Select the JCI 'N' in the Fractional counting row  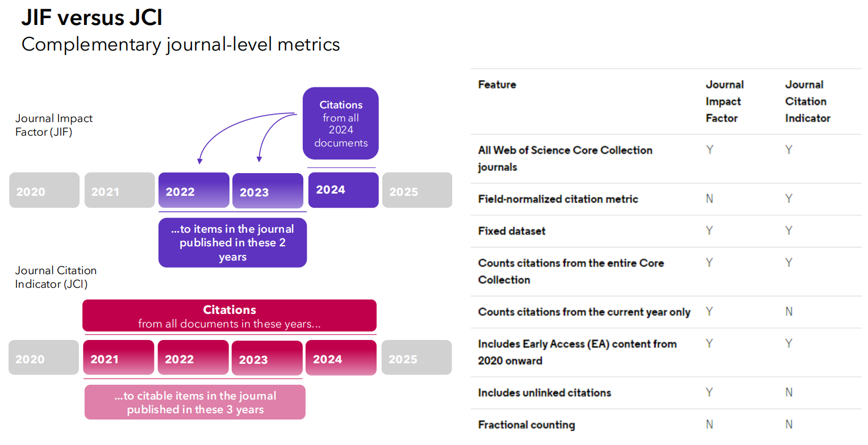coord(789,424)
